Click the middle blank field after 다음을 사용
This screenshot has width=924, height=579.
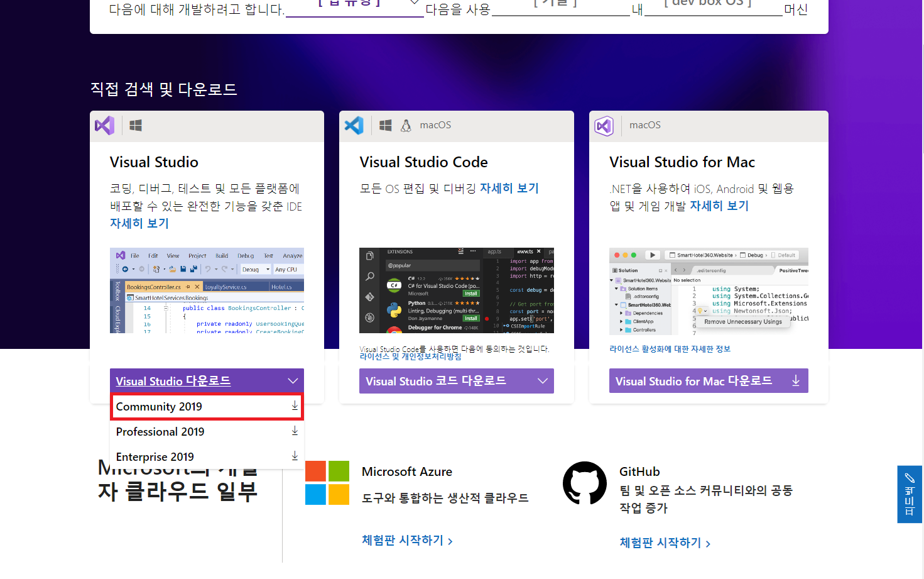click(560, 6)
